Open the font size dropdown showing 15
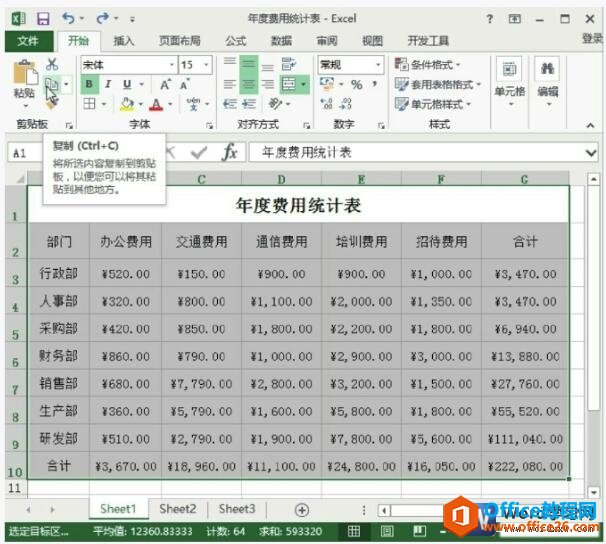The height and width of the screenshot is (544, 606). click(x=206, y=65)
